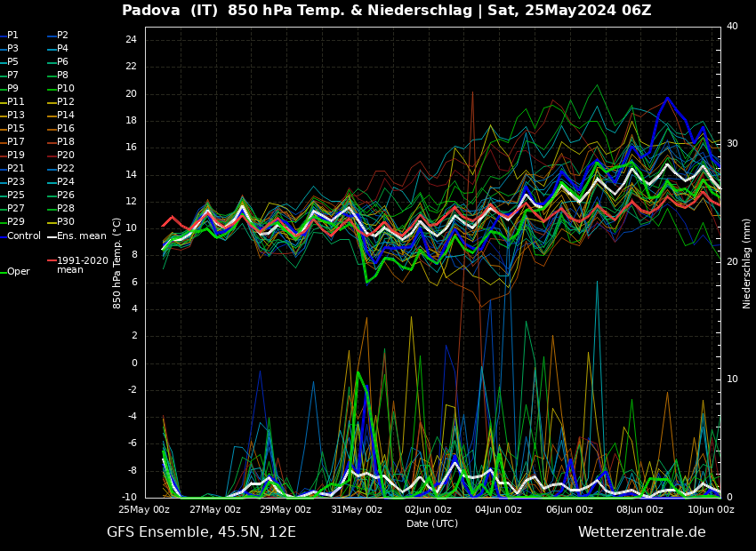Pick the P26 legend entry
This screenshot has height=551, width=756.
(66, 195)
